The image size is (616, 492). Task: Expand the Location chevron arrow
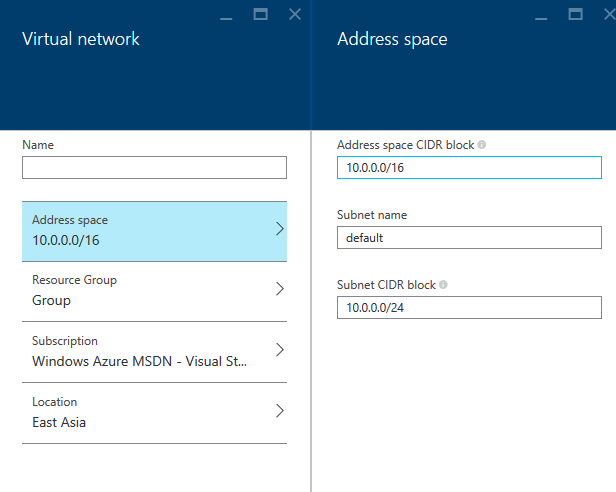[280, 411]
